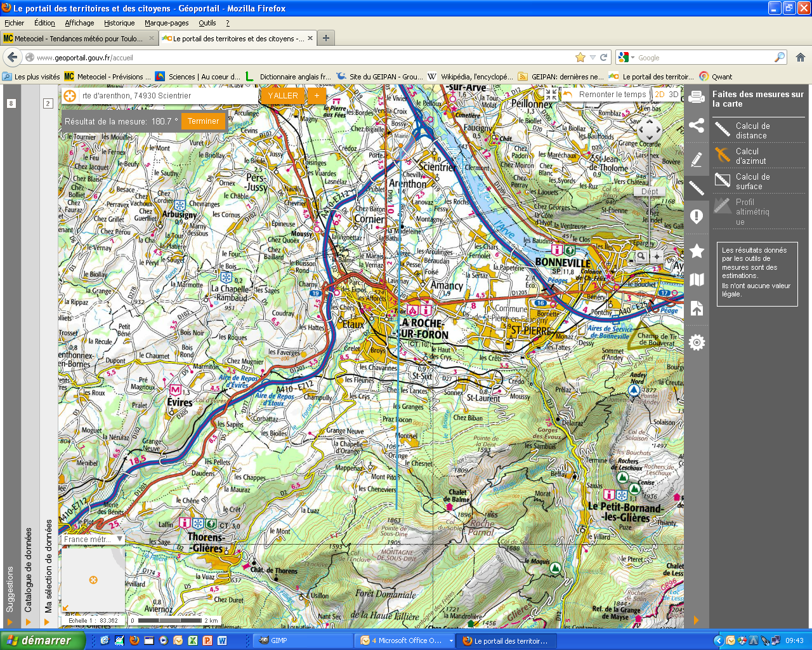Open settings via the gear icon
The width and height of the screenshot is (812, 650).
click(x=697, y=343)
